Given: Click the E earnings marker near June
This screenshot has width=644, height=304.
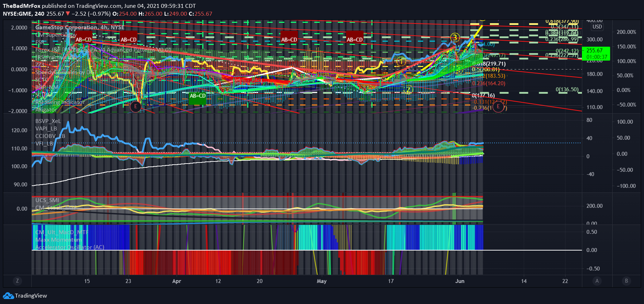Looking at the screenshot, I should (498, 106).
